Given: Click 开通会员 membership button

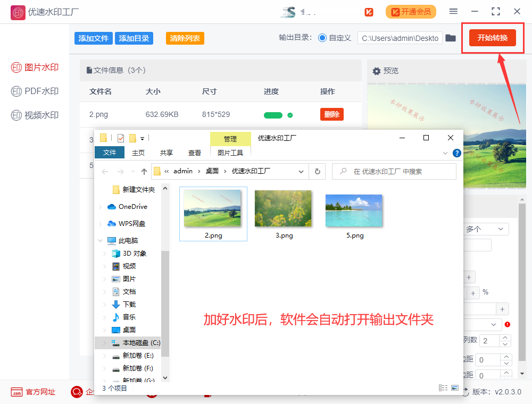Looking at the screenshot, I should [411, 12].
